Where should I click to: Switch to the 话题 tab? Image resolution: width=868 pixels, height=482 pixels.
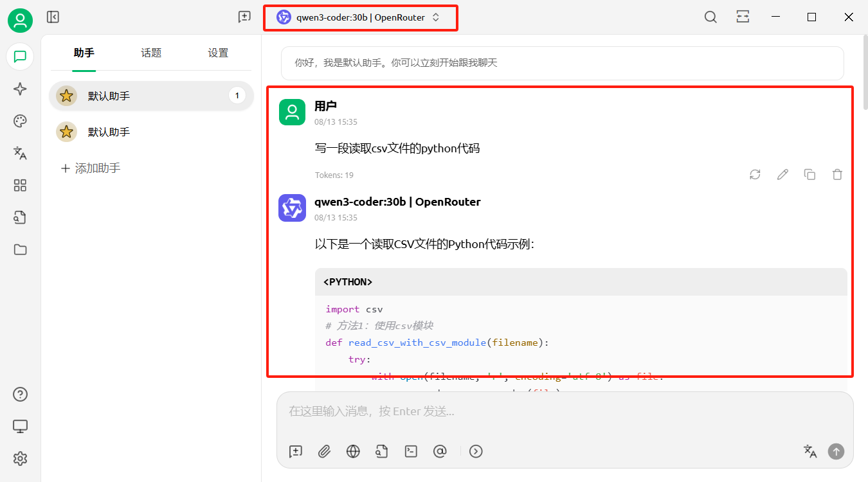click(x=151, y=53)
